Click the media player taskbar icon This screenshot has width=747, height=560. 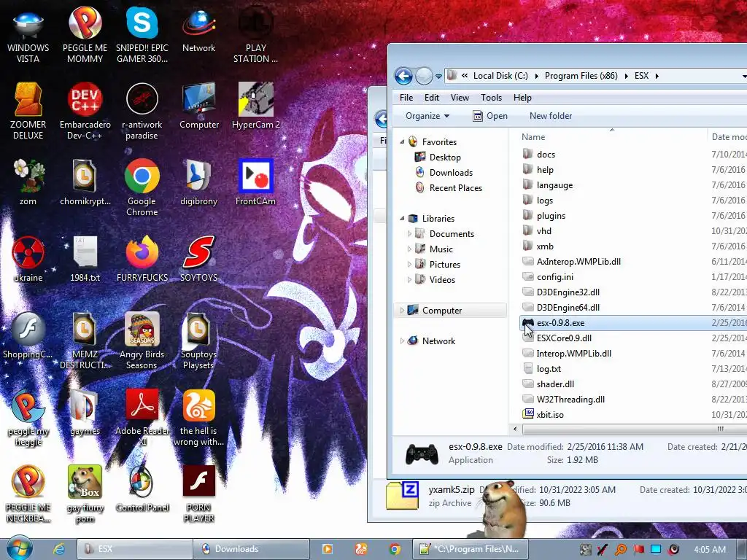(x=328, y=549)
